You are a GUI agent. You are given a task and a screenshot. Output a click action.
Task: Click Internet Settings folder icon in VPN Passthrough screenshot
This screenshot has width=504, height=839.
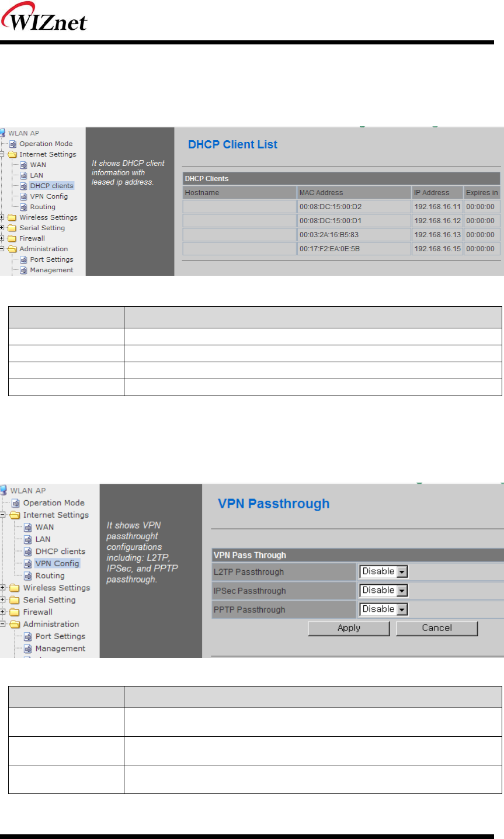15,515
